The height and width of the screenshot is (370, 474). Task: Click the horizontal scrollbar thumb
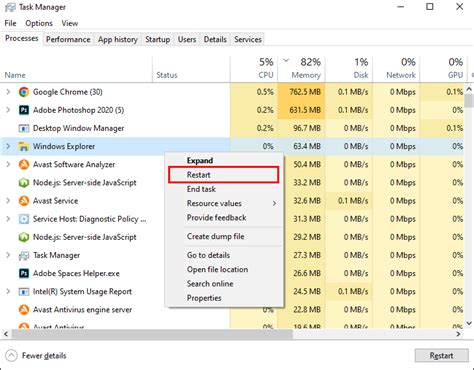coord(152,334)
